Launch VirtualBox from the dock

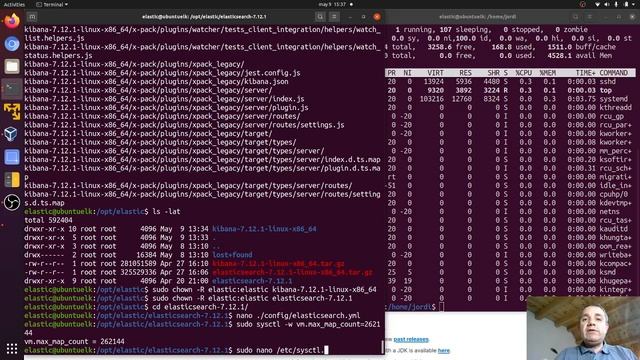(x=12, y=134)
